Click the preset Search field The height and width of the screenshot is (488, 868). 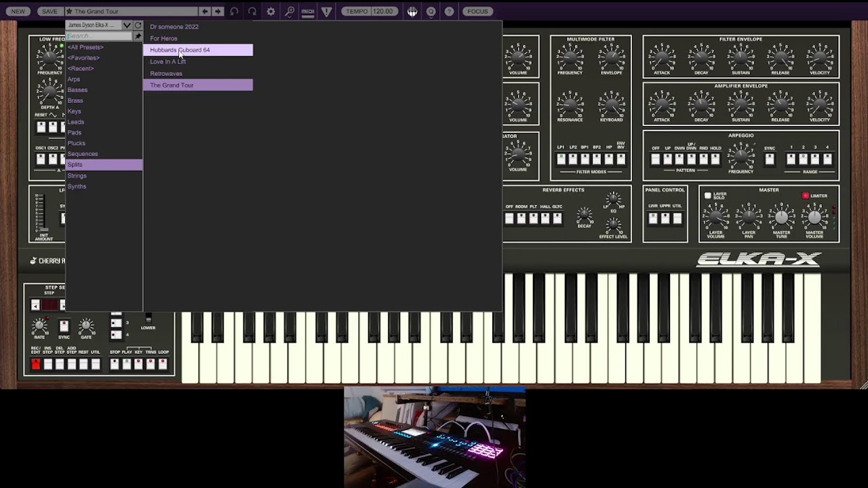(x=99, y=36)
